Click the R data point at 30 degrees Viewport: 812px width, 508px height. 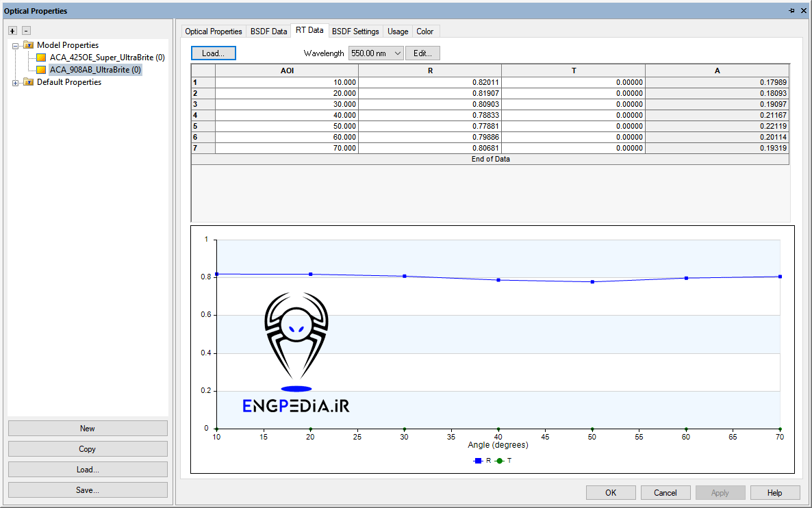405,276
